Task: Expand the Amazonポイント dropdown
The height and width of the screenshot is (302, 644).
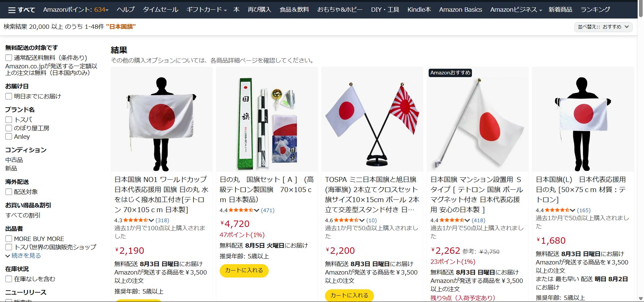Action: 76,10
